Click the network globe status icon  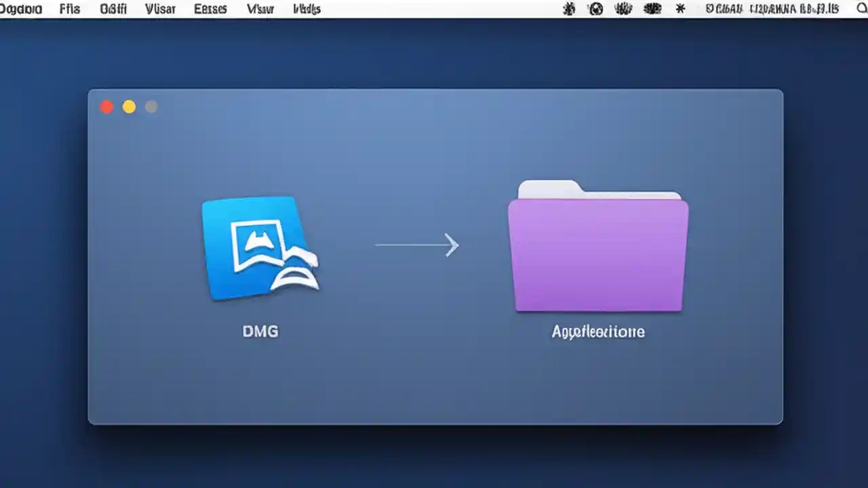click(x=595, y=9)
